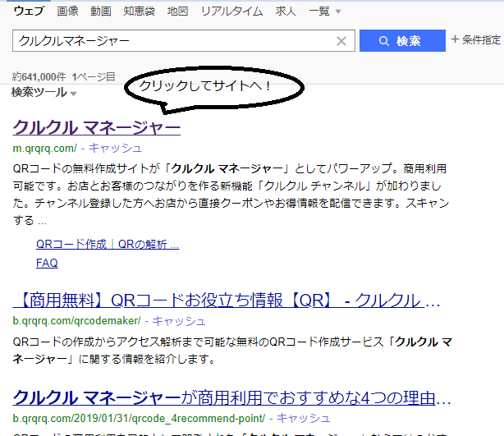Screen dimensions: 504x436
Task: Expand the 検索ツール dropdown
Action: click(x=44, y=93)
